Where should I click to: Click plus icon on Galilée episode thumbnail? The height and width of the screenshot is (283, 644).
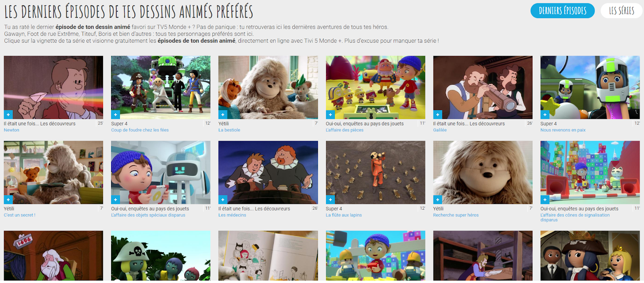pyautogui.click(x=438, y=114)
